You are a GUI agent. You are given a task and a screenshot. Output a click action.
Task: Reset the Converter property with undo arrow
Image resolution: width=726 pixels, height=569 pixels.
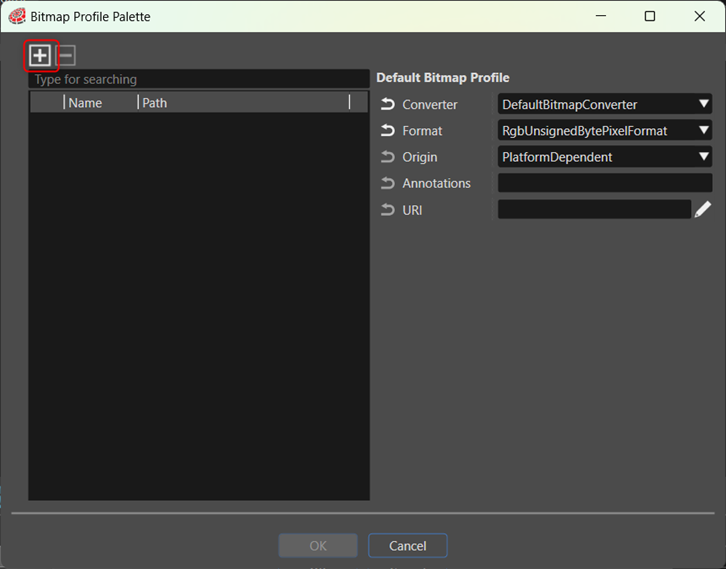tap(388, 104)
